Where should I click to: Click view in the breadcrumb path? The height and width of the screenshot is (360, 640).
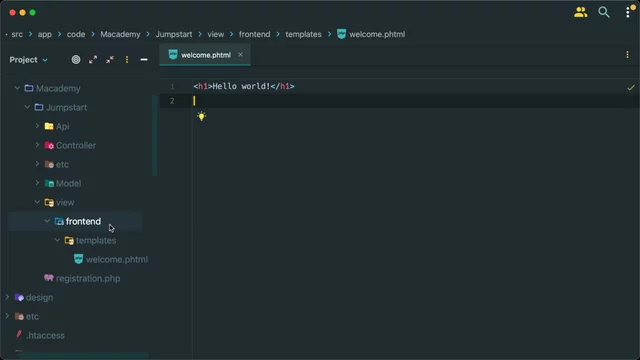click(x=216, y=34)
